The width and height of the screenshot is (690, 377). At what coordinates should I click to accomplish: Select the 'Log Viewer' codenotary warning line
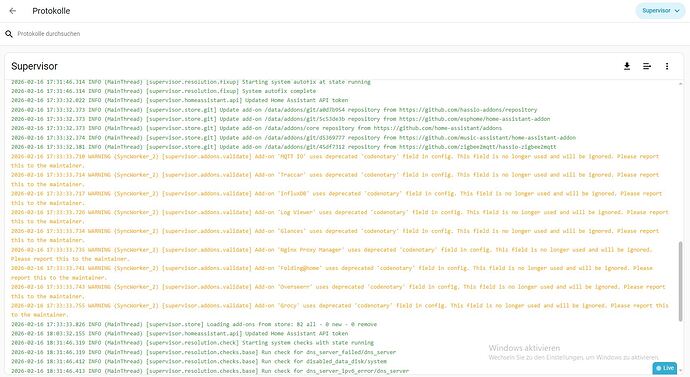click(340, 217)
